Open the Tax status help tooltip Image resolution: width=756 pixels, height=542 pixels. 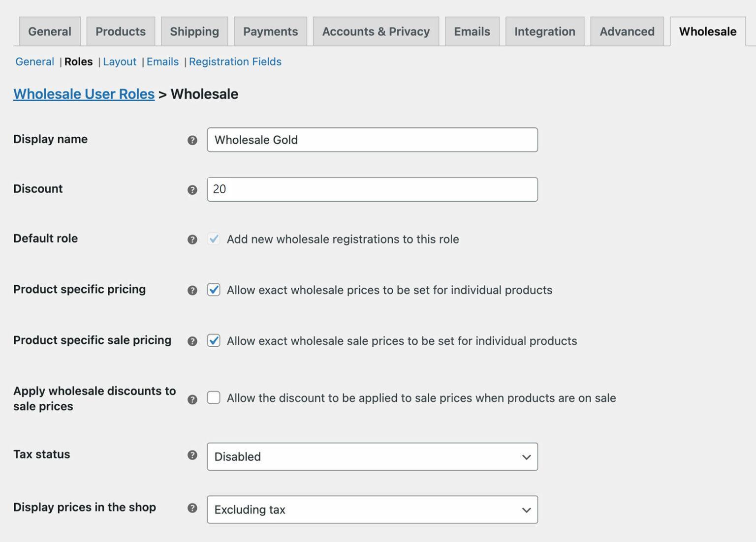pyautogui.click(x=192, y=455)
